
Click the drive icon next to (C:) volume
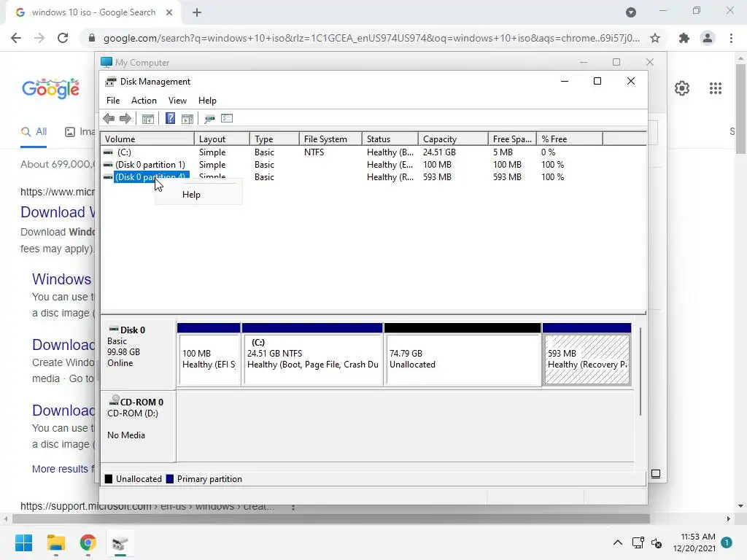pyautogui.click(x=108, y=152)
